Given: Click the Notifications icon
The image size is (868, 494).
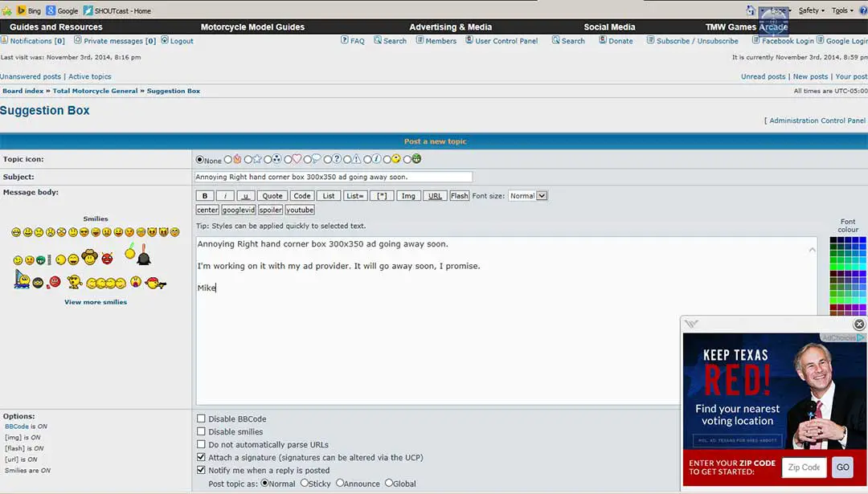Looking at the screenshot, I should click(x=5, y=40).
